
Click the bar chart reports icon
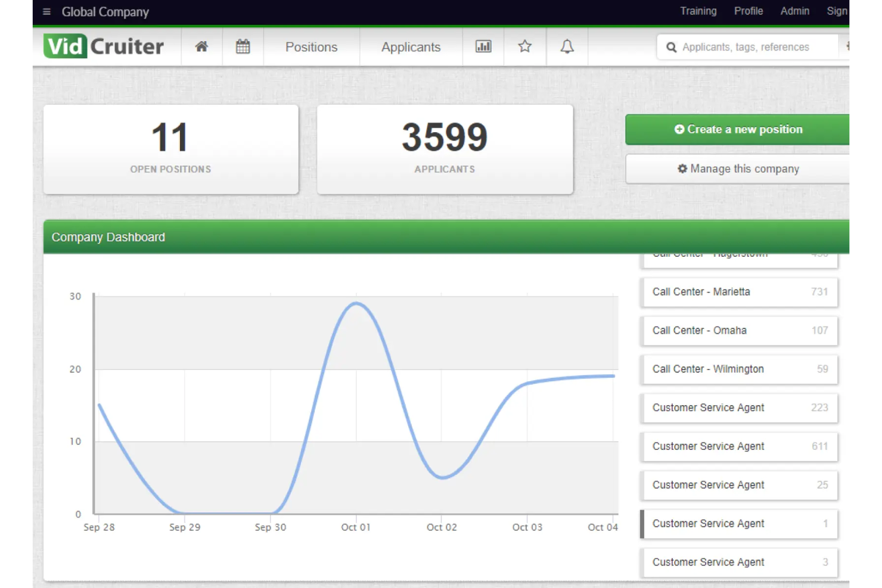483,46
